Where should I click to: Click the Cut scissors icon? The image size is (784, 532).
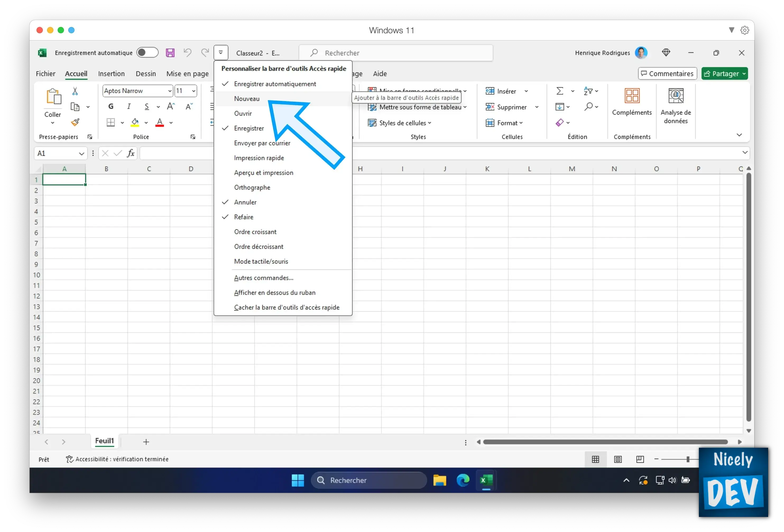tap(75, 91)
